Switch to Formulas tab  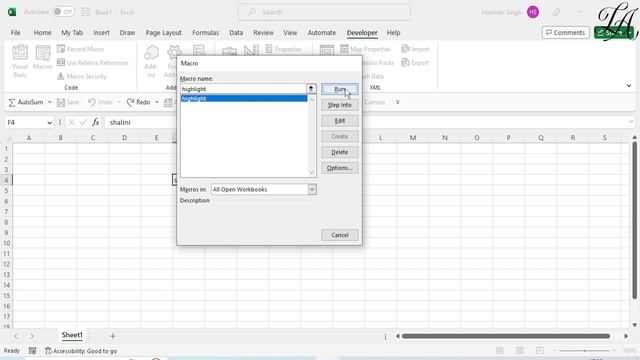(205, 33)
